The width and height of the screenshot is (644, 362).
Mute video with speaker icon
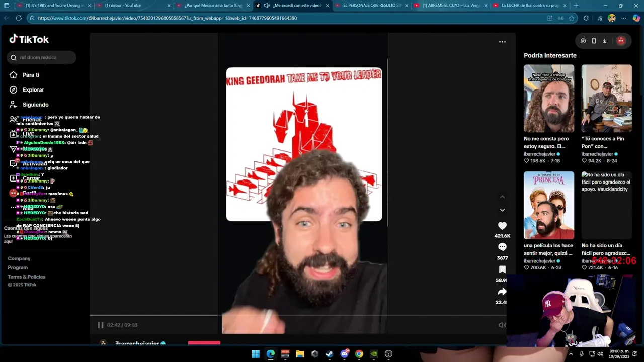click(x=502, y=325)
